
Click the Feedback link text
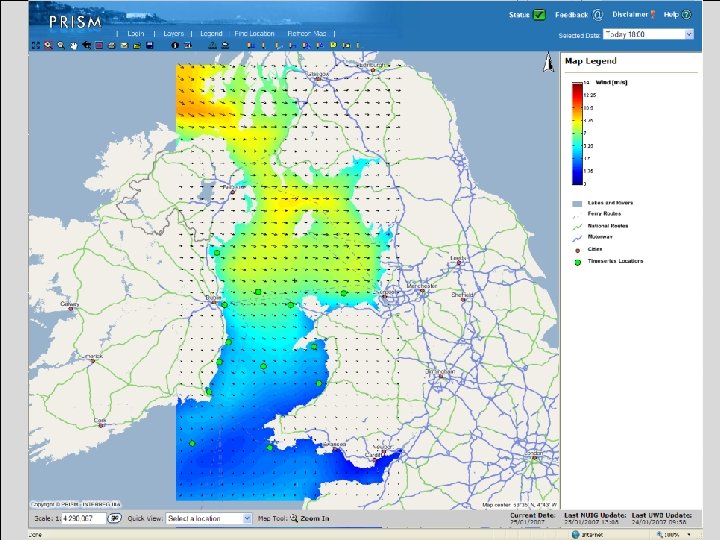pyautogui.click(x=571, y=15)
